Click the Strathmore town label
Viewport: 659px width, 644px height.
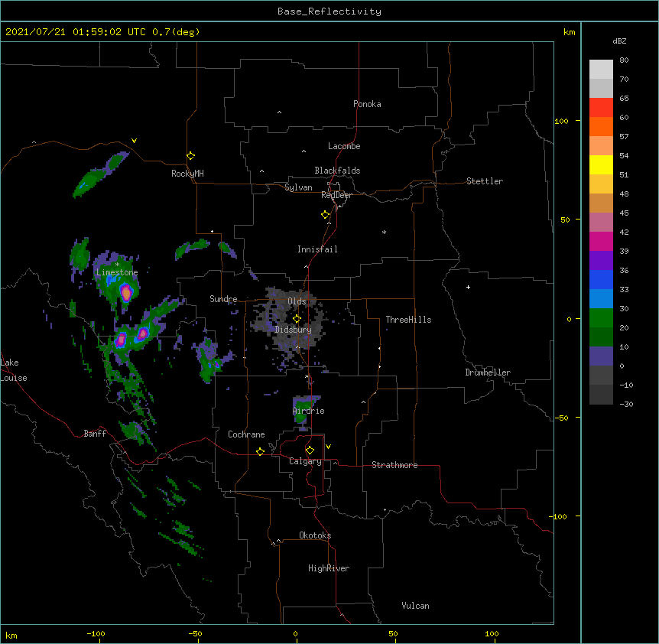coord(394,465)
